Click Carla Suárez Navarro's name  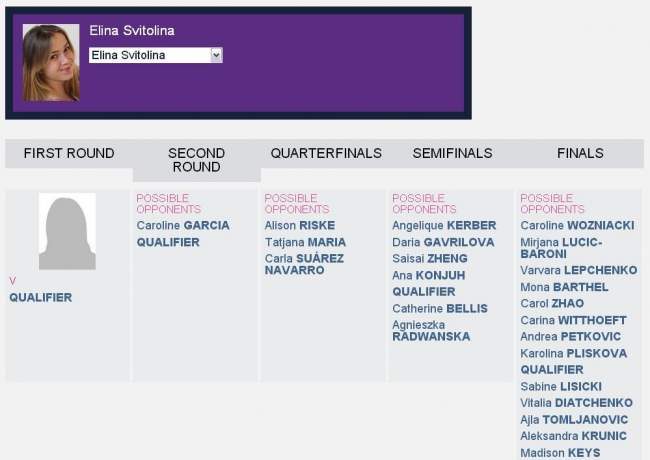click(x=304, y=265)
